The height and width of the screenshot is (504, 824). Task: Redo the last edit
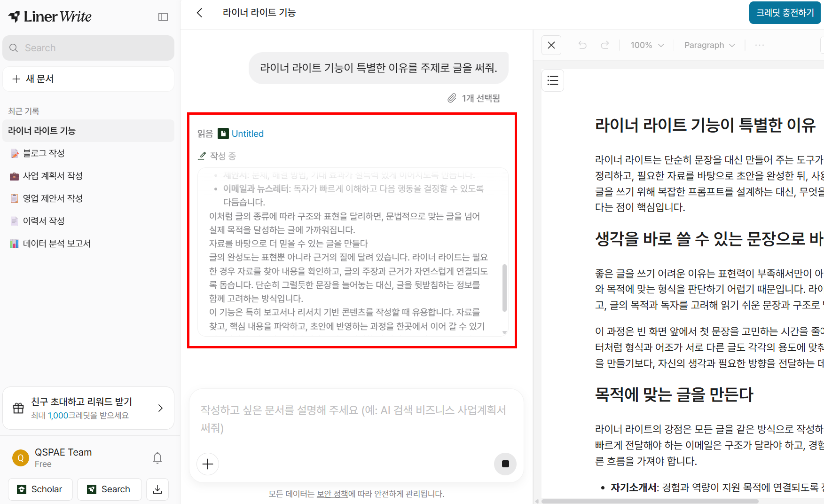[x=605, y=45]
